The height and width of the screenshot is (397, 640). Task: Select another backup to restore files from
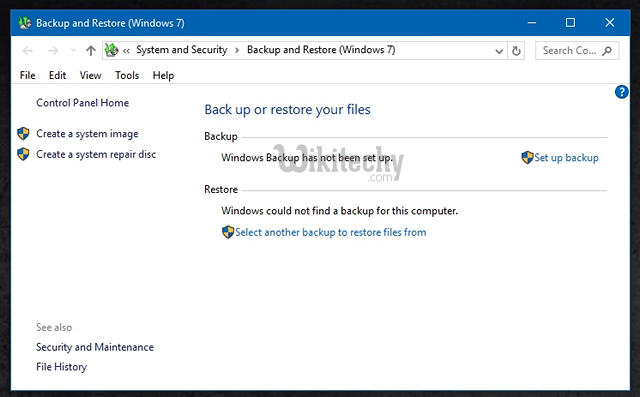[331, 232]
